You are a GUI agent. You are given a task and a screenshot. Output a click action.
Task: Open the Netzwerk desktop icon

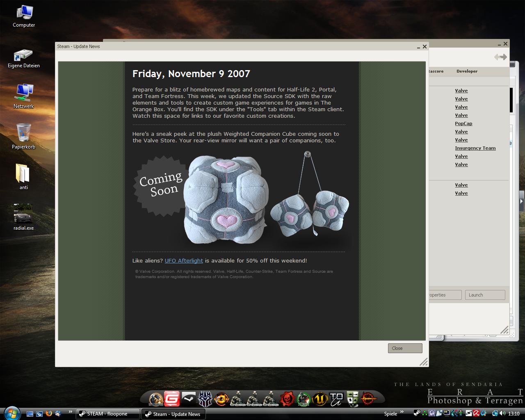pos(24,96)
